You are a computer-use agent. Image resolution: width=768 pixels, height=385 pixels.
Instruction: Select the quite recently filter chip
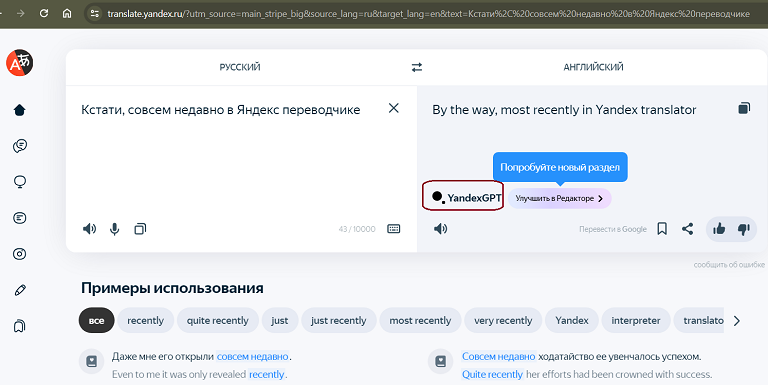click(x=217, y=321)
